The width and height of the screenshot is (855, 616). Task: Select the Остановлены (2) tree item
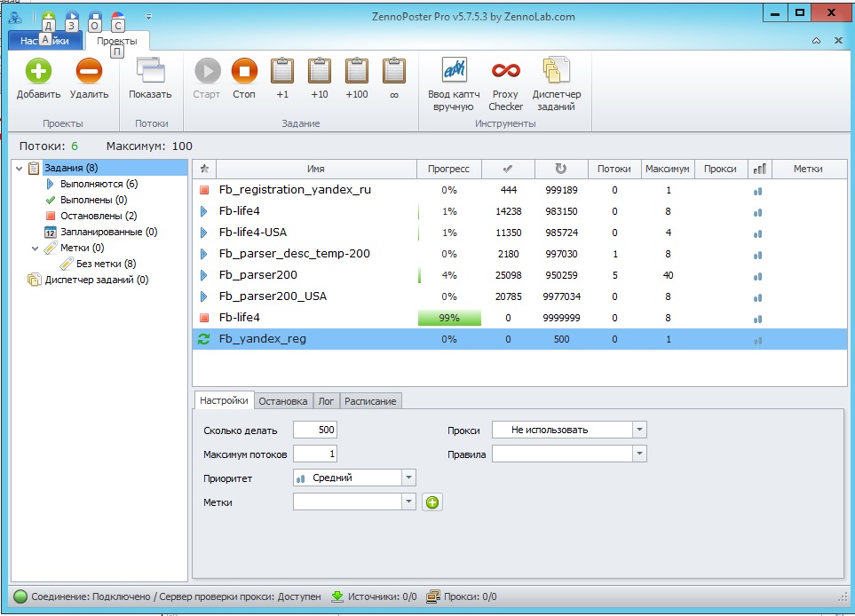(x=98, y=216)
